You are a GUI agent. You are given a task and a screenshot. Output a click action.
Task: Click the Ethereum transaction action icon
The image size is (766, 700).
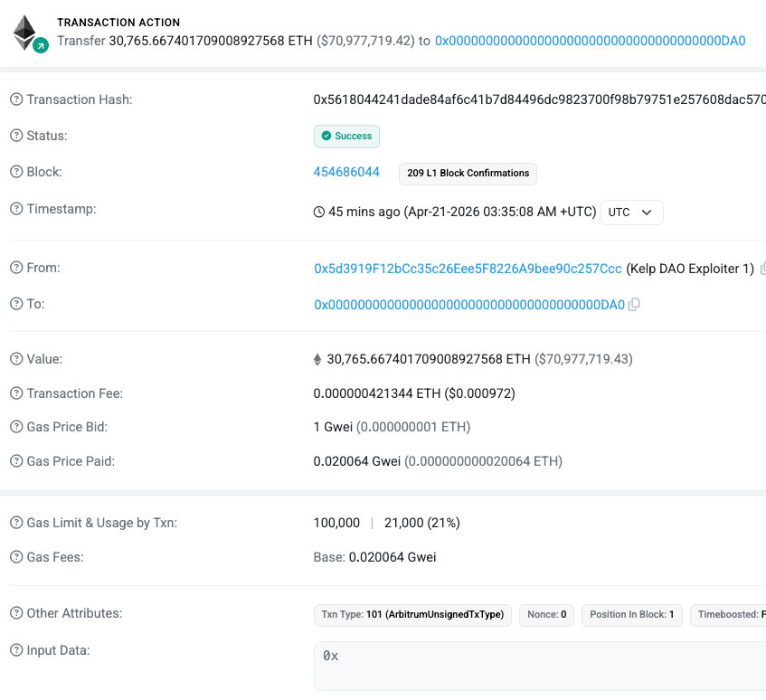[x=29, y=33]
